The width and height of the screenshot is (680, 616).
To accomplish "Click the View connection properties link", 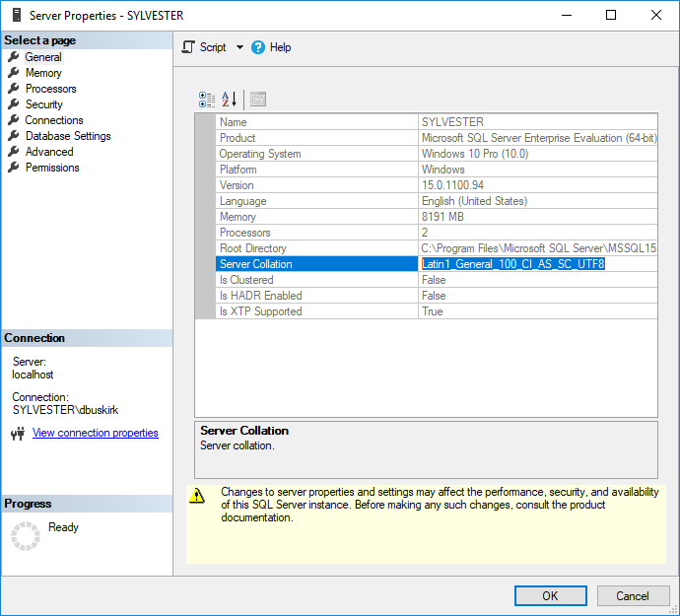I will pos(95,433).
